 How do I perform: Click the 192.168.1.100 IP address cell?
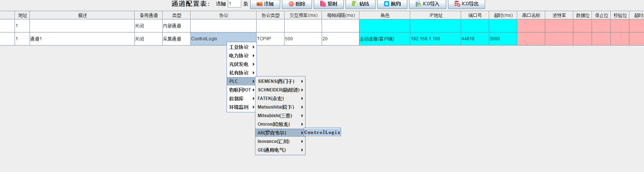click(435, 39)
